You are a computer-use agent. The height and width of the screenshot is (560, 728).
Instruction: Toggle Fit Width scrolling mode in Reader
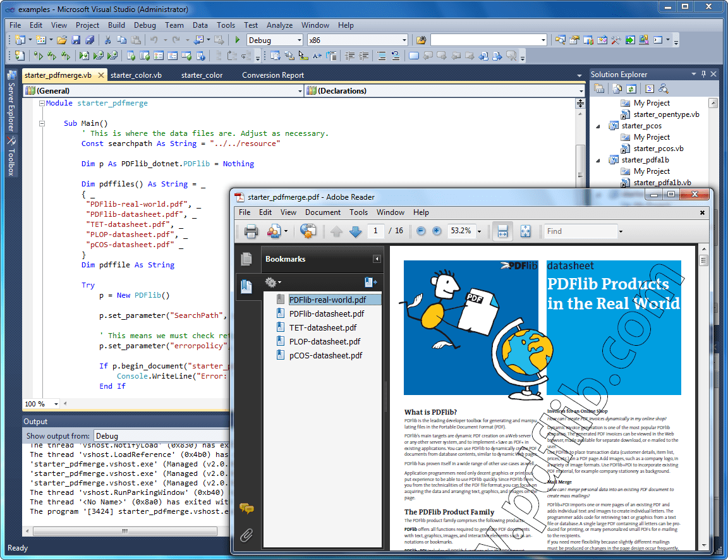coord(502,231)
